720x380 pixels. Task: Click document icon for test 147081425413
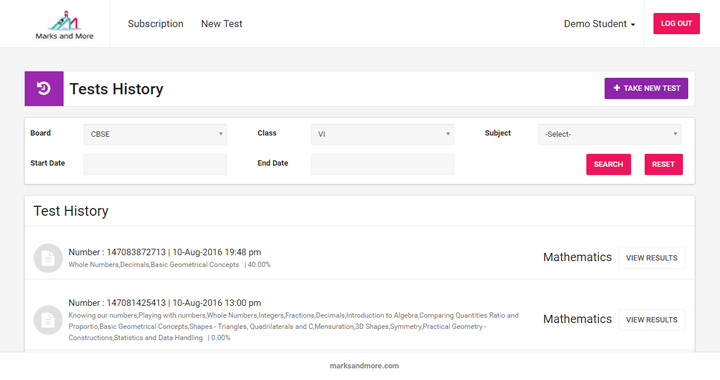[48, 320]
